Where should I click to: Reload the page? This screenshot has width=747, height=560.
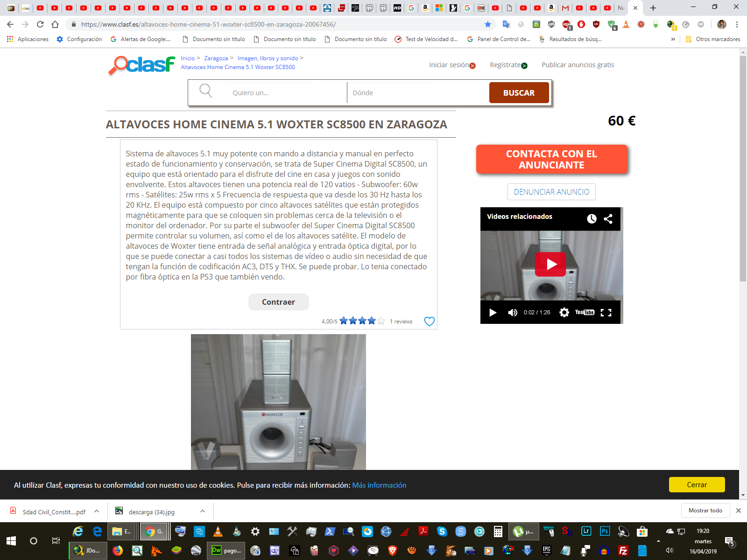click(x=40, y=24)
